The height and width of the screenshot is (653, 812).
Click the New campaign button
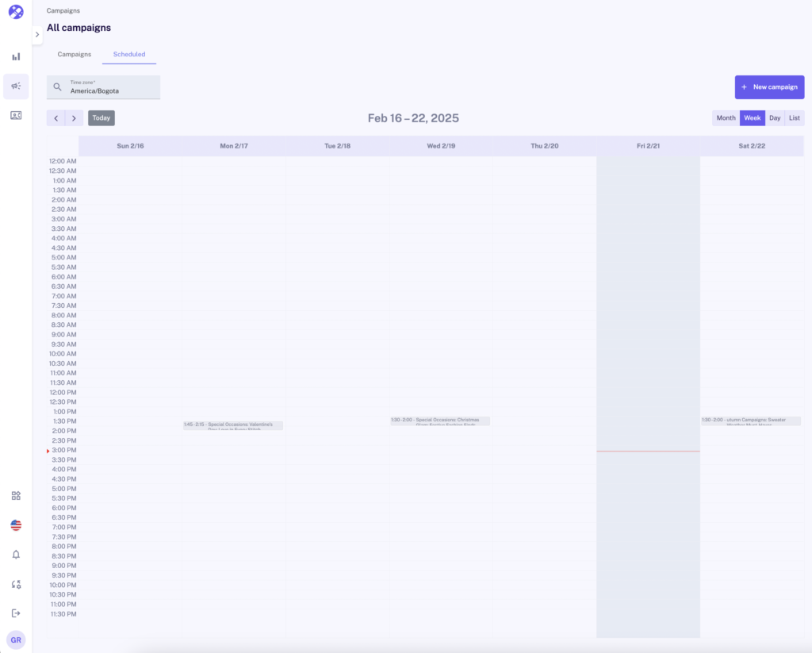pos(769,87)
